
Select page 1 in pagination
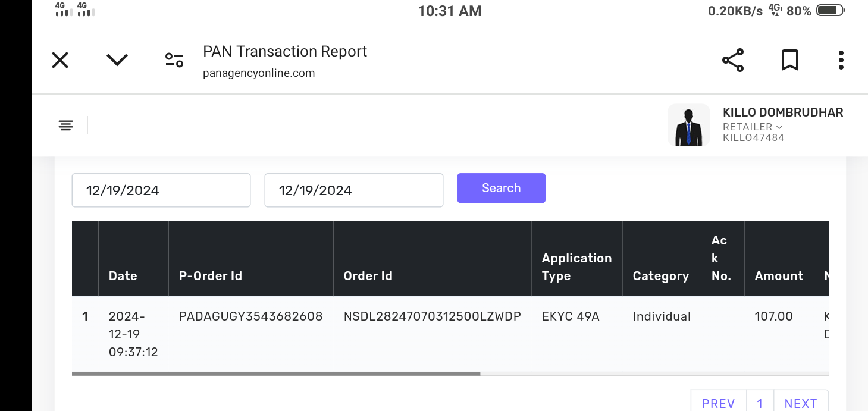click(760, 403)
